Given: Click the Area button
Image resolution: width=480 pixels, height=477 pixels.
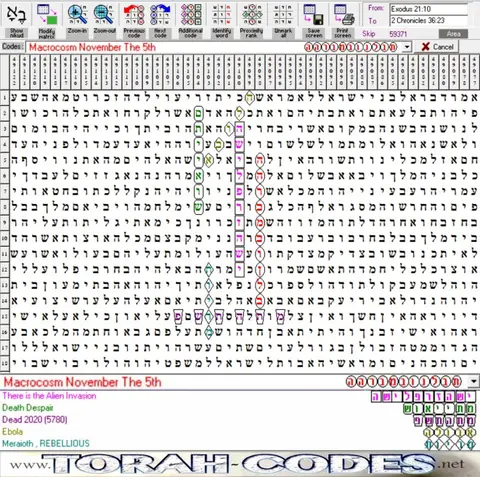Looking at the screenshot, I should (453, 34).
